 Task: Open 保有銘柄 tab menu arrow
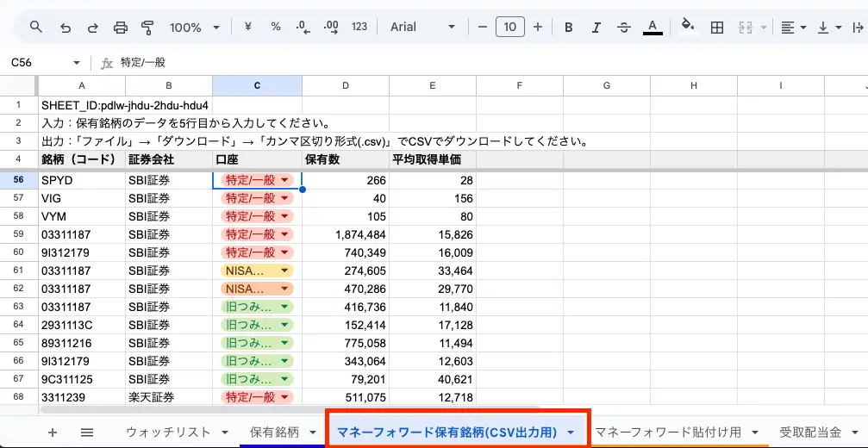click(313, 432)
